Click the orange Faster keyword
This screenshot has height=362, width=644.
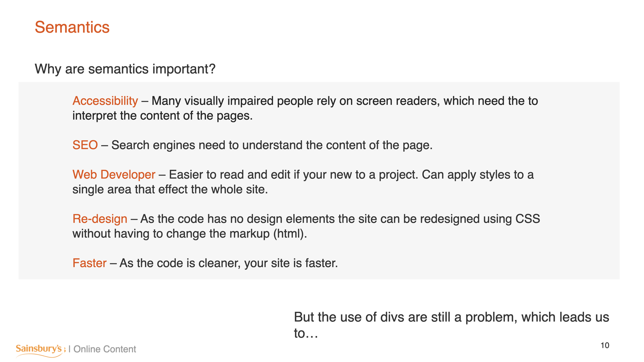[x=89, y=263]
